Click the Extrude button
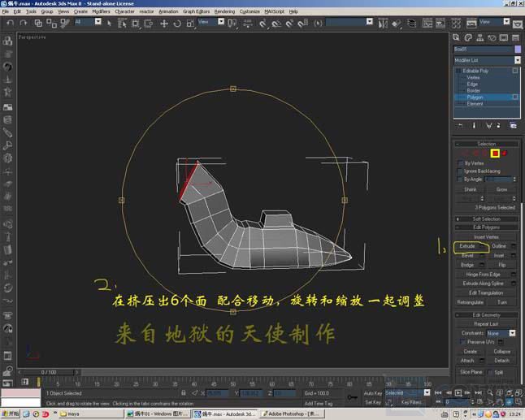This screenshot has height=420, width=525. click(467, 246)
